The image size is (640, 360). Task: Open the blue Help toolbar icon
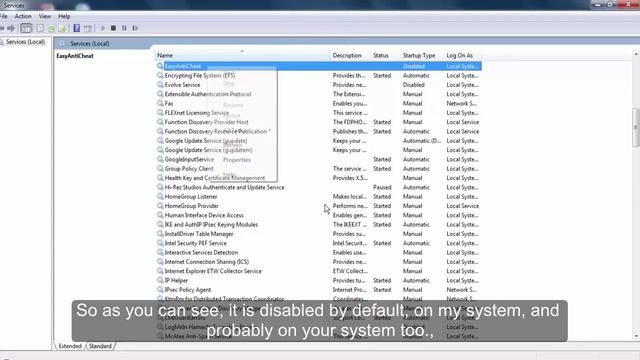pyautogui.click(x=76, y=28)
